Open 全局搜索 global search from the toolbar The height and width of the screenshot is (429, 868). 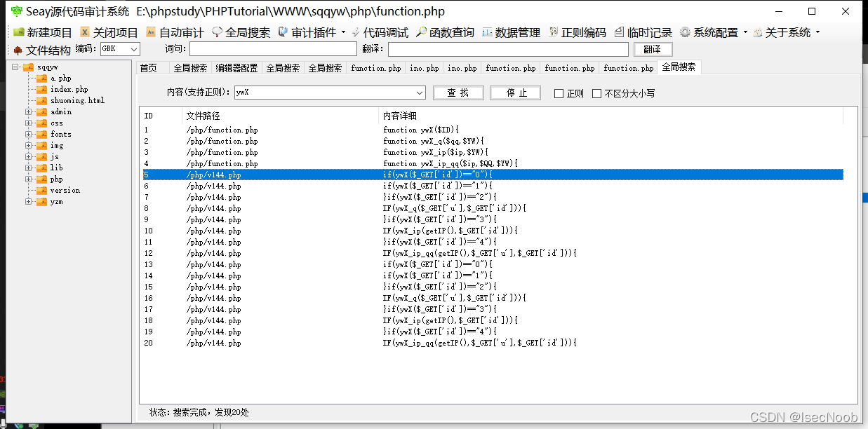pos(241,32)
